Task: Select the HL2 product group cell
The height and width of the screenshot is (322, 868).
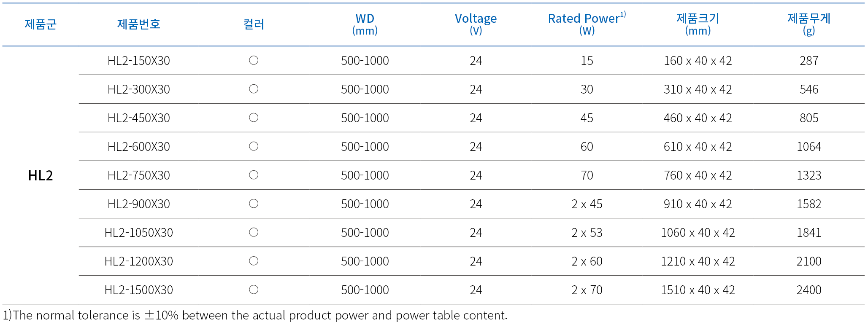Action: [41, 175]
